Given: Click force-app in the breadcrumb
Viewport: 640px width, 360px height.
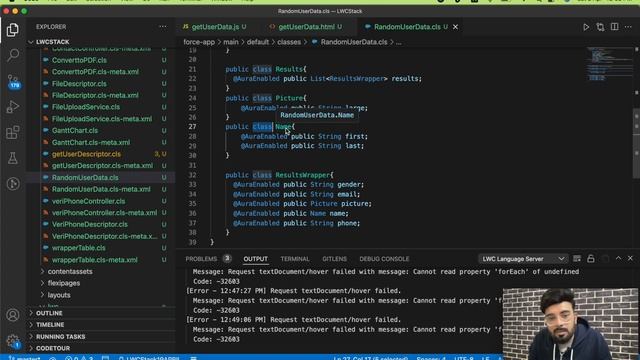Looking at the screenshot, I should (x=199, y=42).
